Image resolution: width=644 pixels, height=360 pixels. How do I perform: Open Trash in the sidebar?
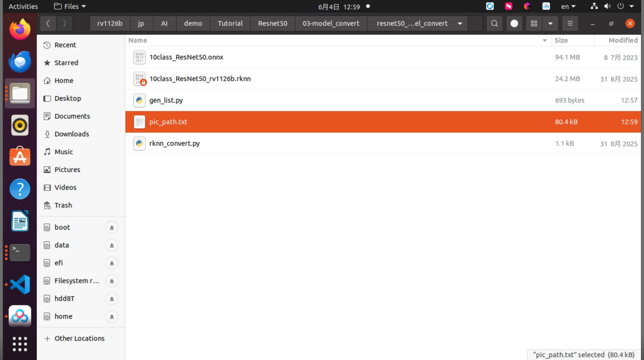[63, 205]
